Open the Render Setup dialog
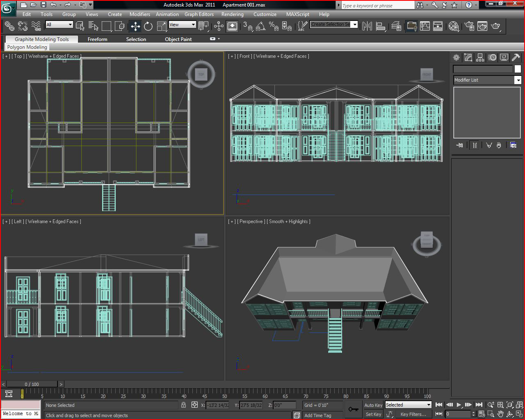The image size is (525, 420). [468, 26]
